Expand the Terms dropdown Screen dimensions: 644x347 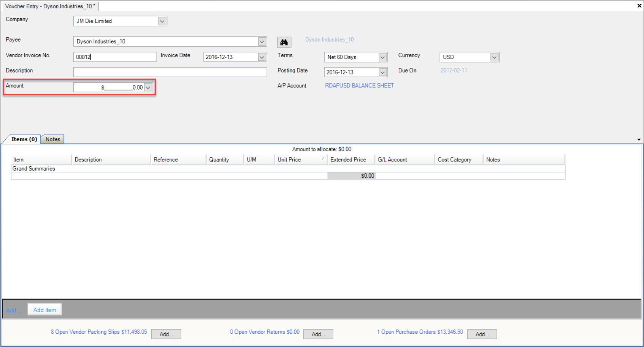383,57
